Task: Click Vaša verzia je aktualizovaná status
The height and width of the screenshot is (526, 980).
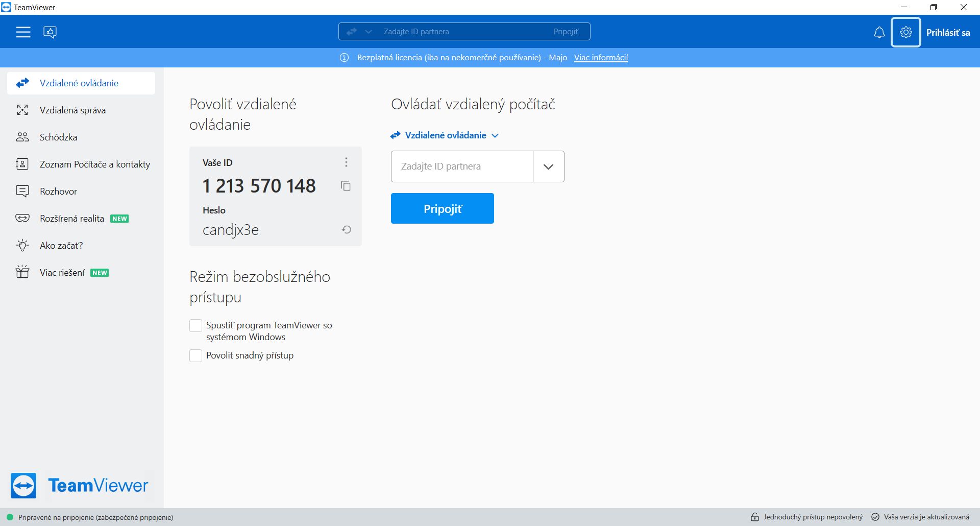Action: 926,517
